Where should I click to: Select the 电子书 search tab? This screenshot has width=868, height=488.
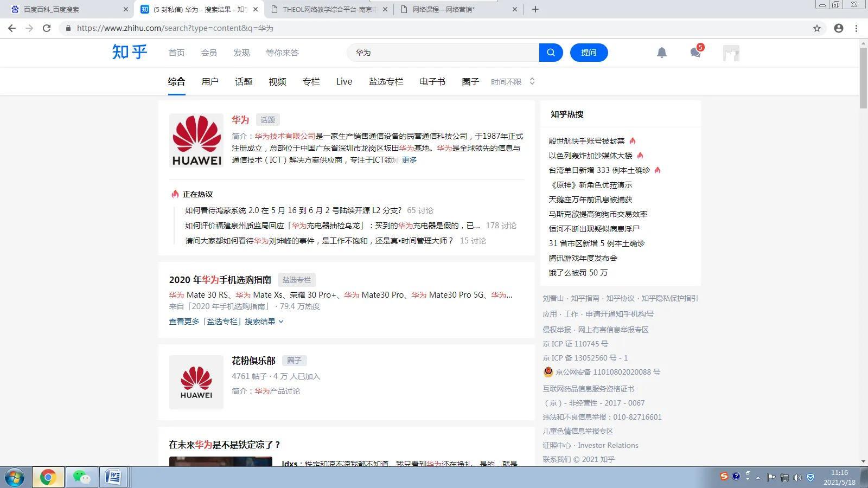click(x=432, y=81)
